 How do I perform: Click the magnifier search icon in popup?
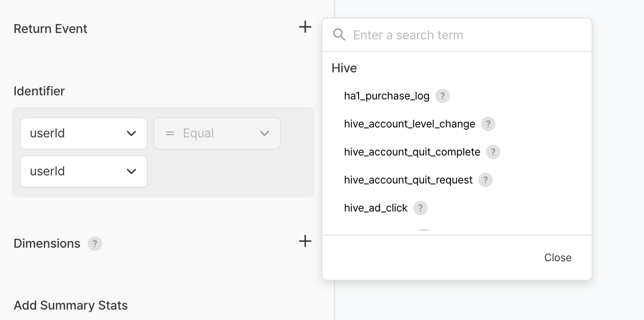[x=339, y=35]
